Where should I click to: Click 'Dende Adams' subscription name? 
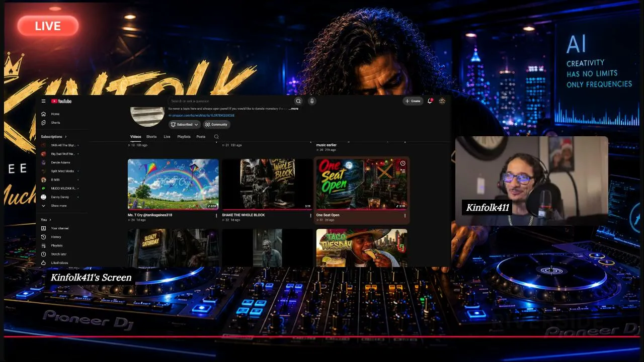(x=60, y=162)
